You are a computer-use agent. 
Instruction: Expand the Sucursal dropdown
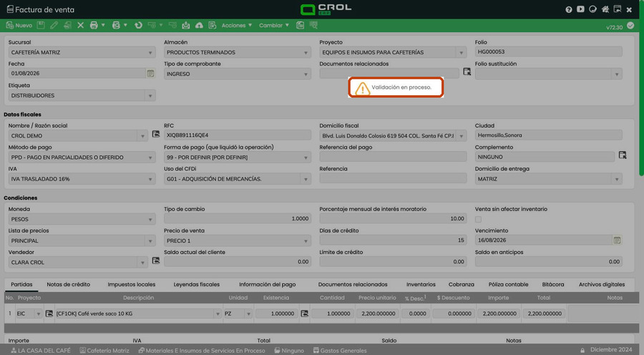(x=150, y=52)
